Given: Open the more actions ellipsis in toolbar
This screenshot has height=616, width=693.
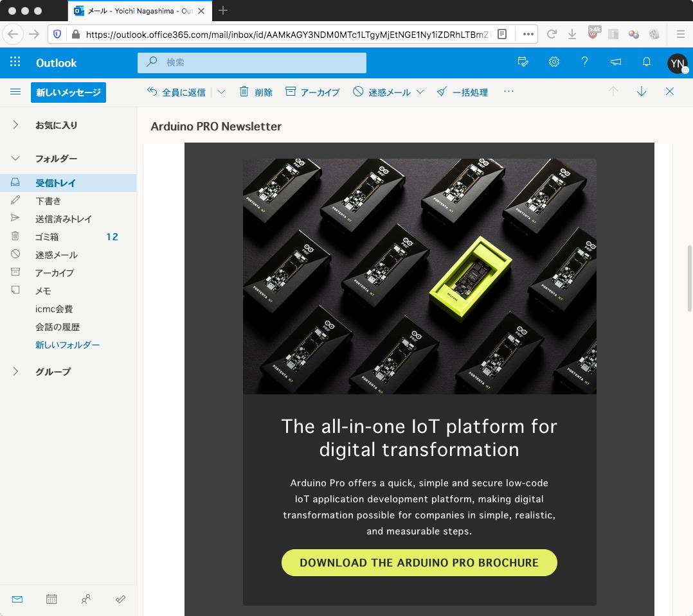Looking at the screenshot, I should click(x=509, y=91).
